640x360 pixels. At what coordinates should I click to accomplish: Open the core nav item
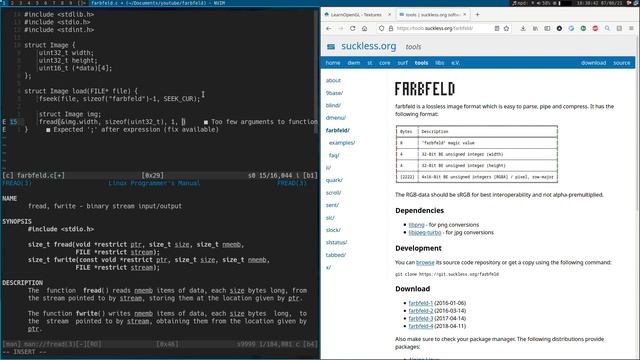pos(384,63)
